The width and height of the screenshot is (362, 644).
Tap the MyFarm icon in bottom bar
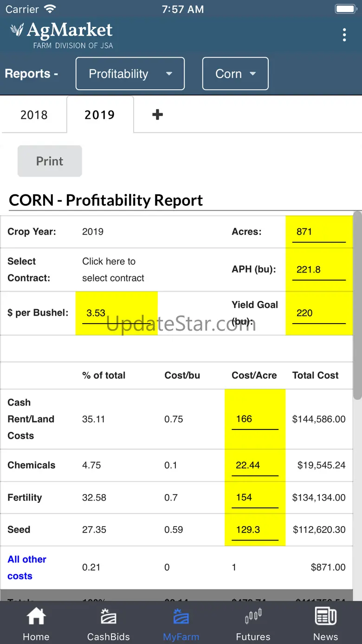point(181,617)
